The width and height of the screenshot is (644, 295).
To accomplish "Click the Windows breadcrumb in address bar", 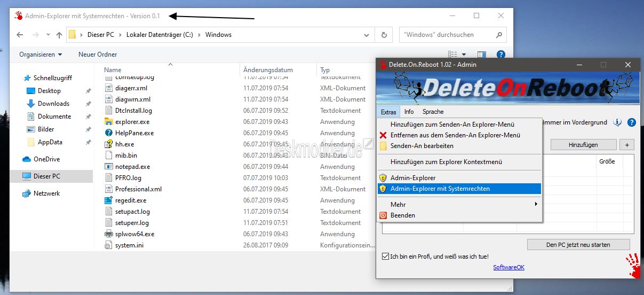I will coord(219,35).
